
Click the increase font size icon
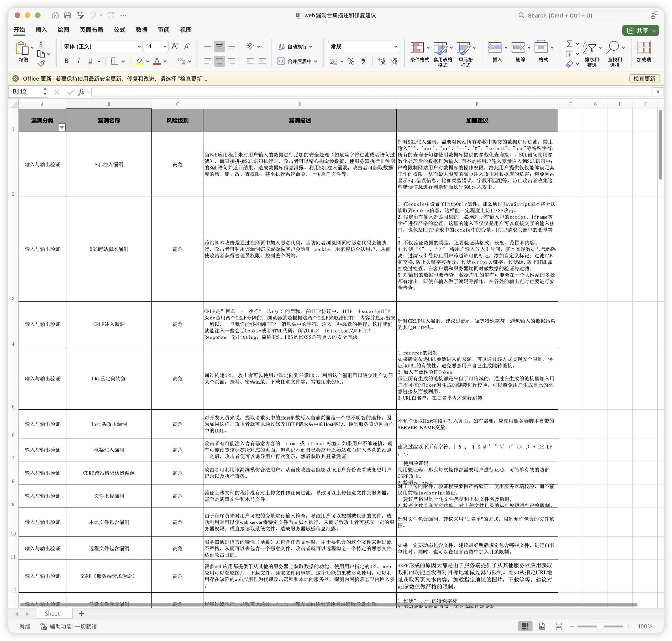point(175,46)
